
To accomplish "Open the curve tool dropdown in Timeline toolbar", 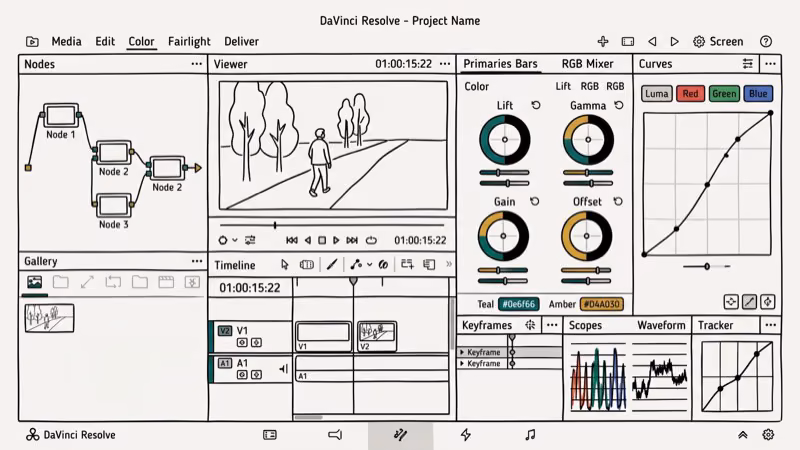I will 369,264.
